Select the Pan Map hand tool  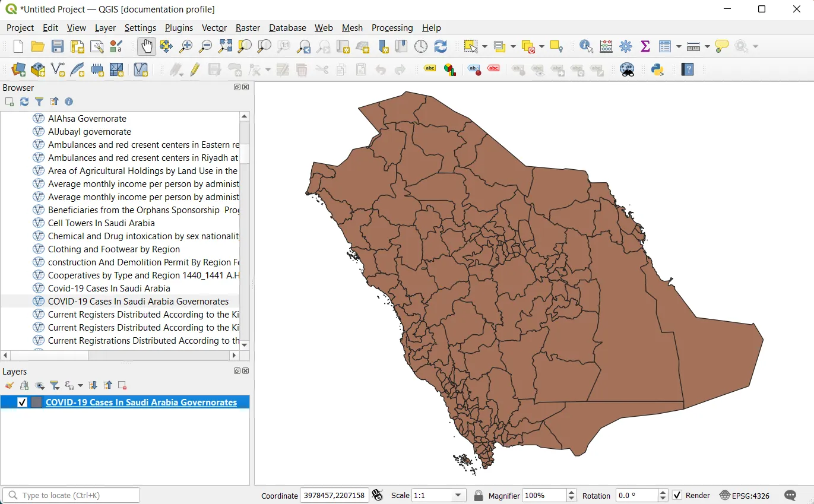pyautogui.click(x=146, y=46)
